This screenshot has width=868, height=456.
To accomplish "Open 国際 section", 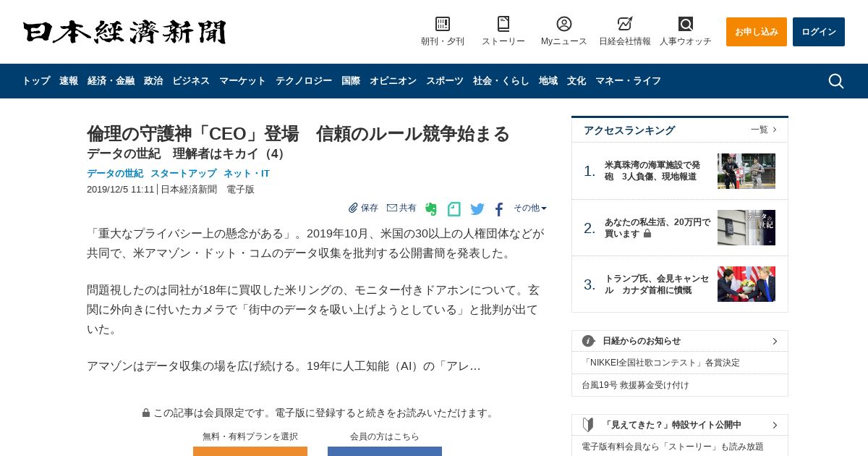I will pos(351,81).
